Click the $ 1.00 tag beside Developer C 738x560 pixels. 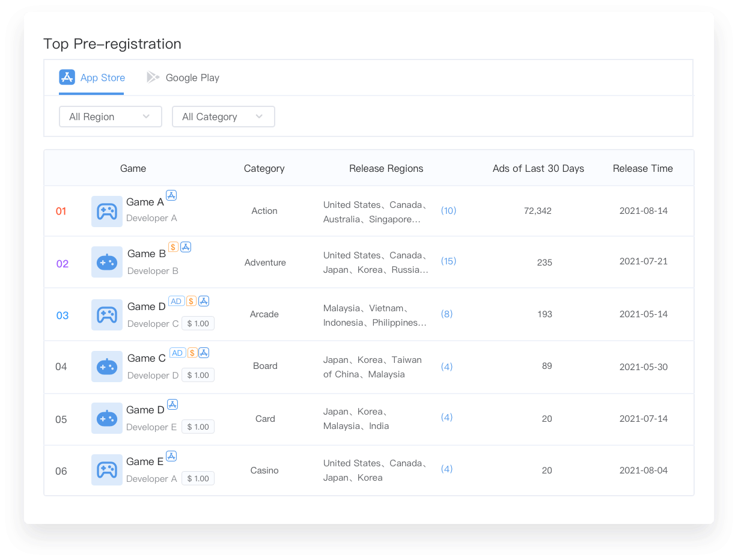tap(198, 323)
